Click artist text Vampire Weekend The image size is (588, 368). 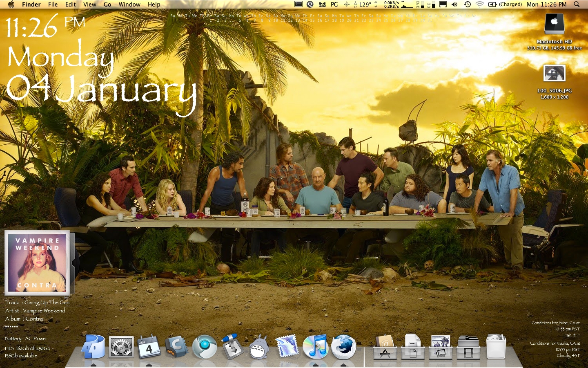click(x=44, y=311)
